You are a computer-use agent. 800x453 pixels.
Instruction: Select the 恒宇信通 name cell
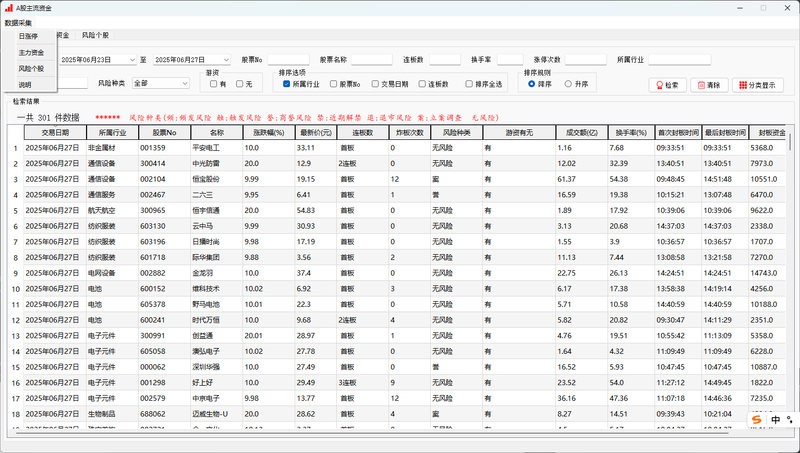coord(217,211)
